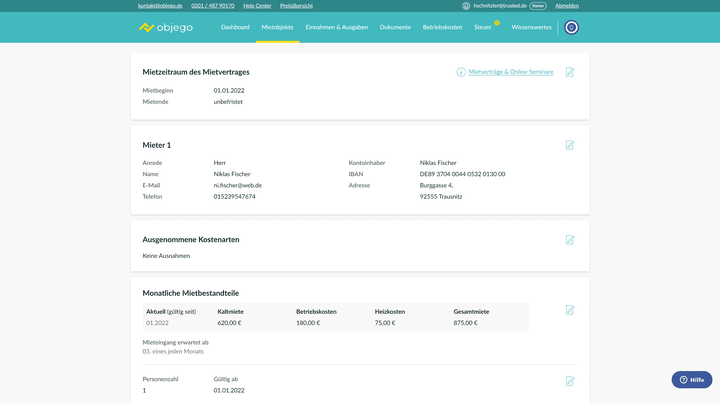Edit the Mieter 1 details
Screen dimensions: 720x405
pos(570,145)
